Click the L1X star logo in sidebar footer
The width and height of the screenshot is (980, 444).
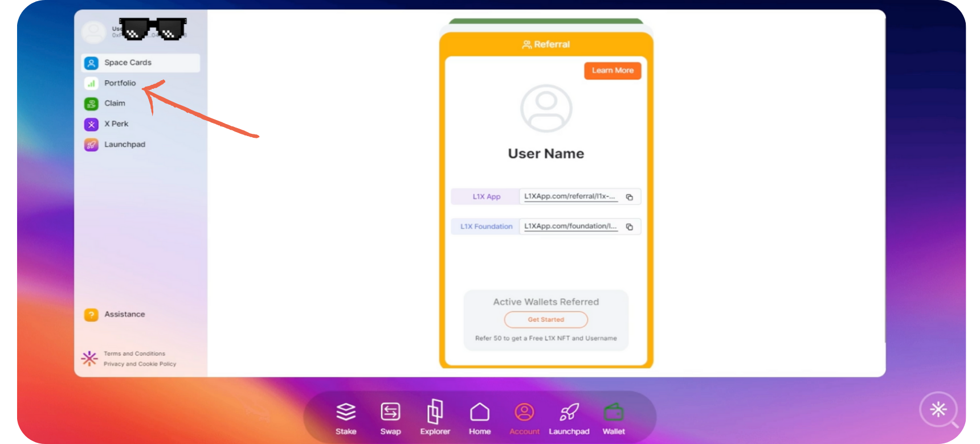tap(89, 359)
